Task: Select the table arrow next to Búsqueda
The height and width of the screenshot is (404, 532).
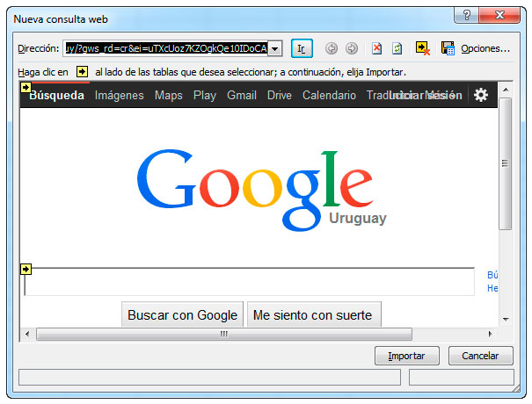Action: click(26, 88)
